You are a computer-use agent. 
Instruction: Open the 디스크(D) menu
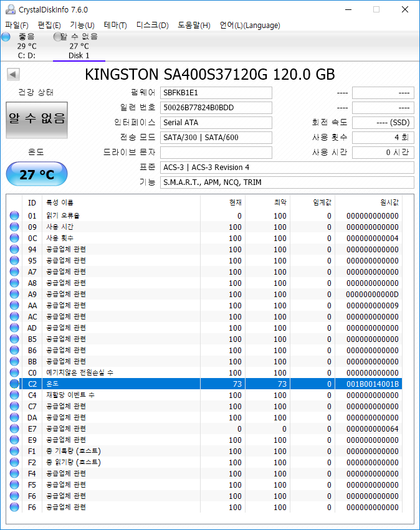point(153,26)
